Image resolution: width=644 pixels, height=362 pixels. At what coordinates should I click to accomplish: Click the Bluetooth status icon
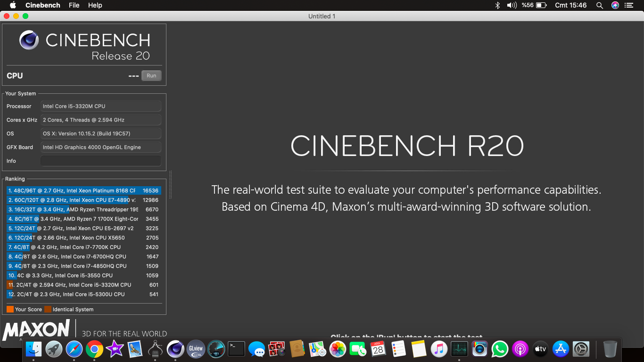[x=497, y=5]
